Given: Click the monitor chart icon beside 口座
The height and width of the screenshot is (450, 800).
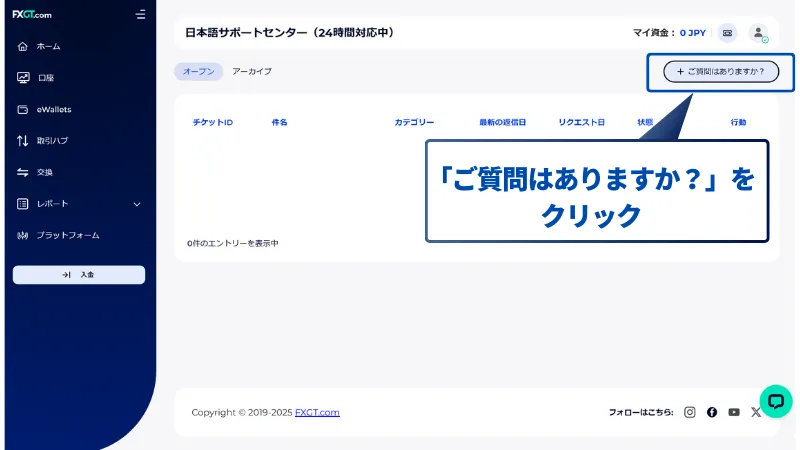Looking at the screenshot, I should (x=23, y=78).
